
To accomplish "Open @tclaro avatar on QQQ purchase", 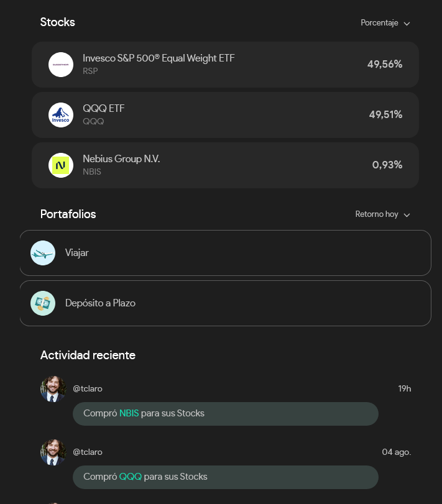I will point(53,452).
